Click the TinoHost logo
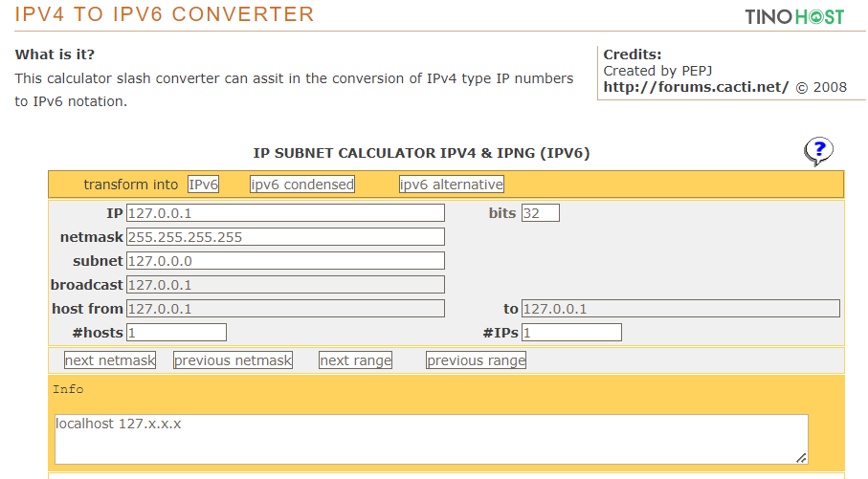The width and height of the screenshot is (868, 479). pos(794,16)
